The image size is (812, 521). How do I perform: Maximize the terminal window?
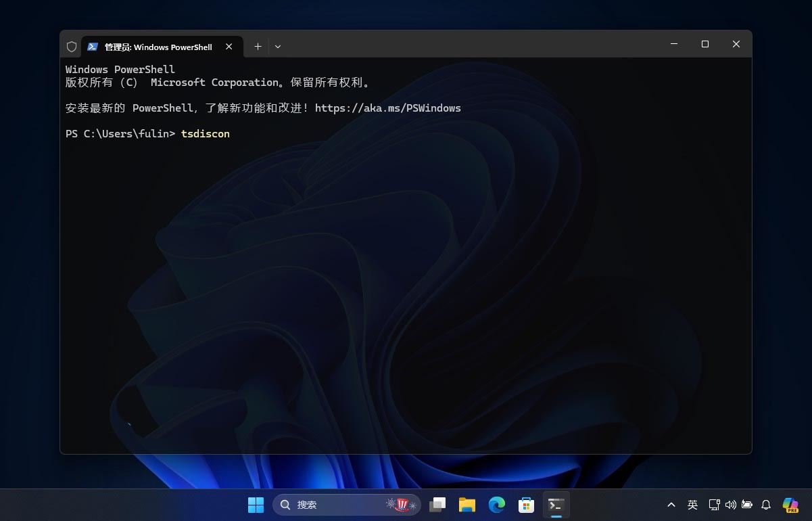coord(705,44)
